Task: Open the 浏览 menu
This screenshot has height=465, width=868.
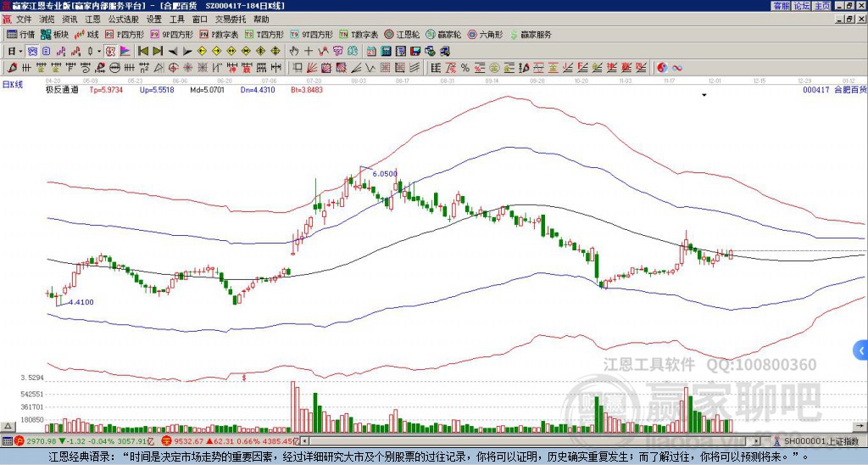Action: (x=47, y=20)
